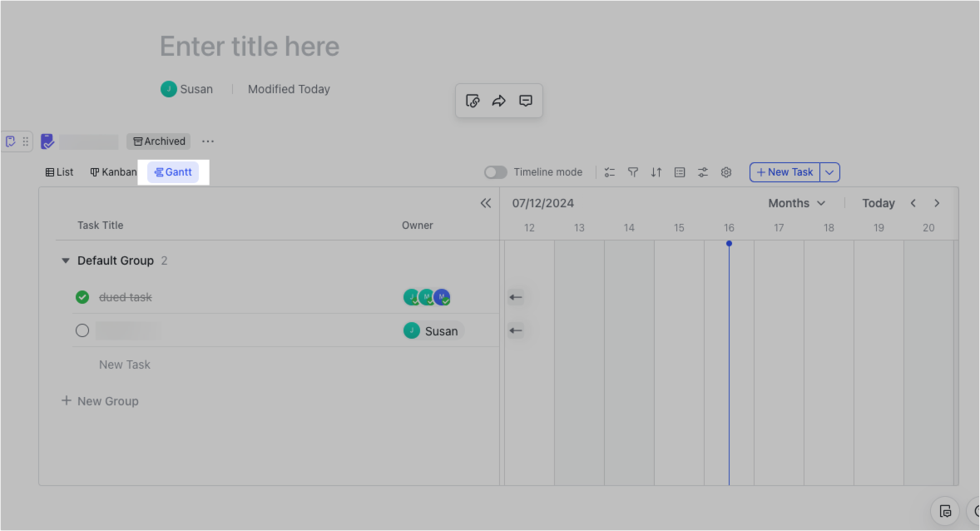This screenshot has width=980, height=531.
Task: Enable Timeline mode toggle
Action: pyautogui.click(x=495, y=171)
